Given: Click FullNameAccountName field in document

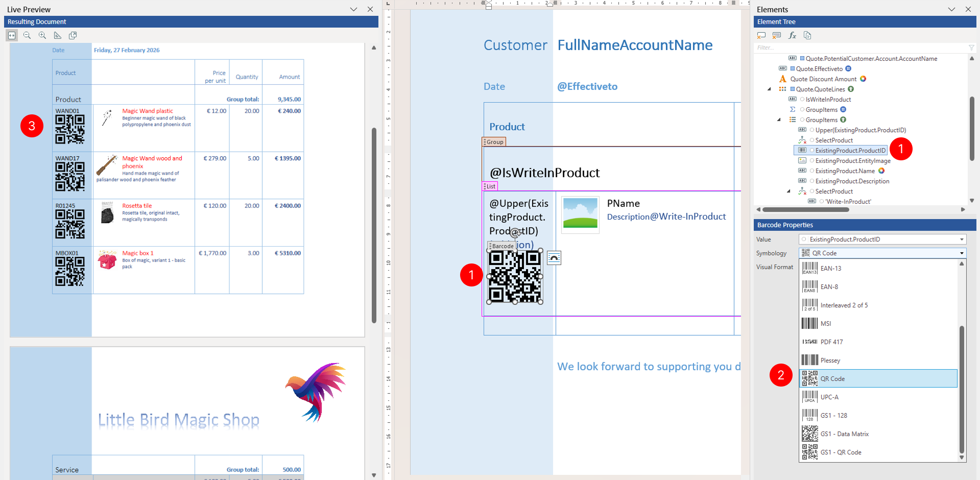Looking at the screenshot, I should (635, 45).
